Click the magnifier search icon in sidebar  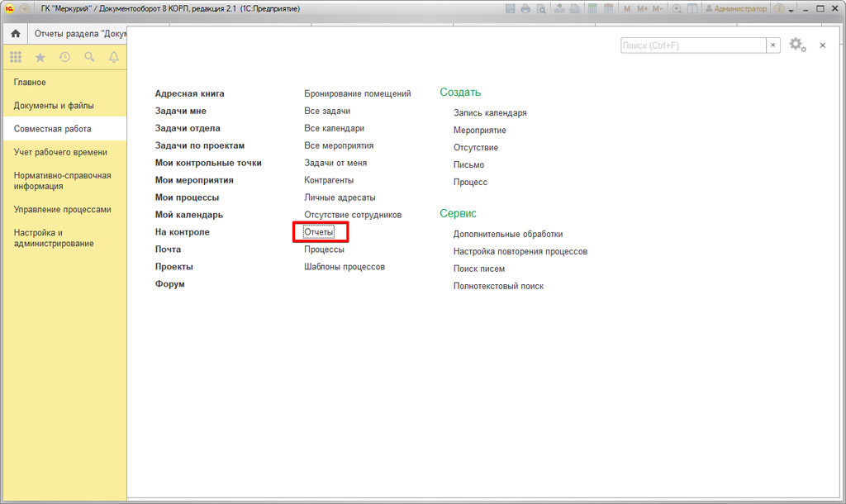[89, 57]
